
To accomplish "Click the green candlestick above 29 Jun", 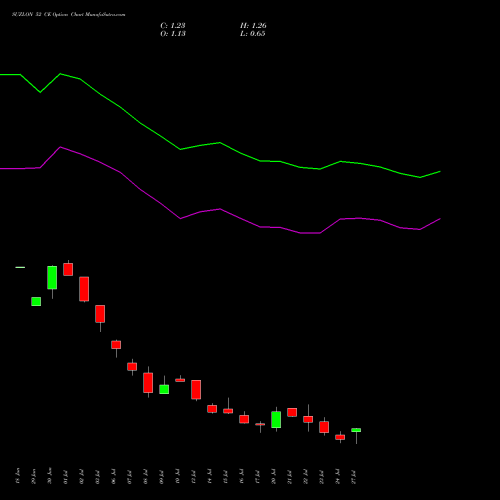I will tap(36, 302).
